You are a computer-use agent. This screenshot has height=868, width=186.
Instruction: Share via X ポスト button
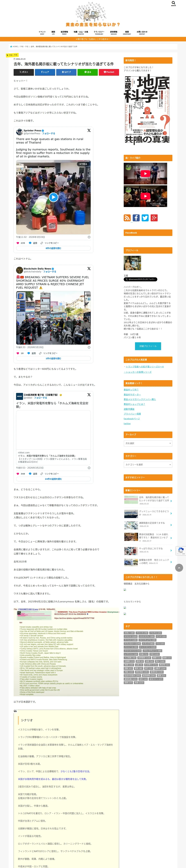pos(24,72)
